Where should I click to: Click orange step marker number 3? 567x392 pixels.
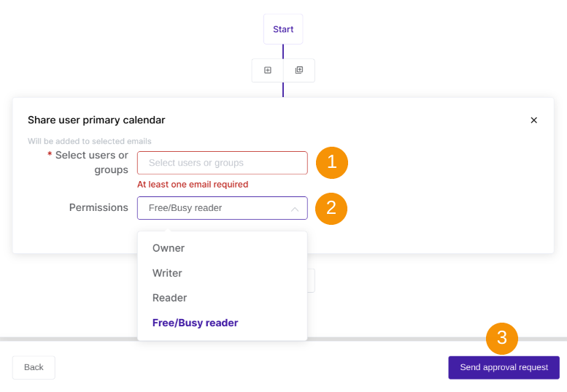(502, 338)
